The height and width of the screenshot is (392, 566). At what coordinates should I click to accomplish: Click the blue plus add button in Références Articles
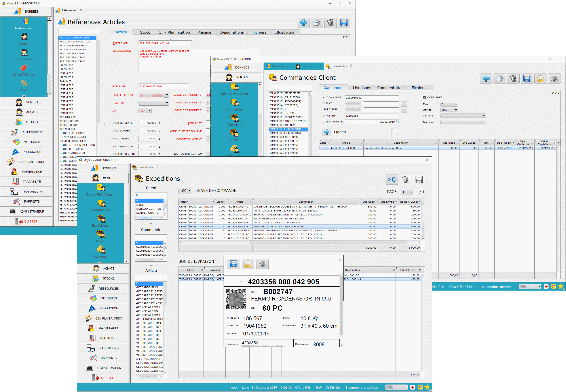pyautogui.click(x=303, y=23)
